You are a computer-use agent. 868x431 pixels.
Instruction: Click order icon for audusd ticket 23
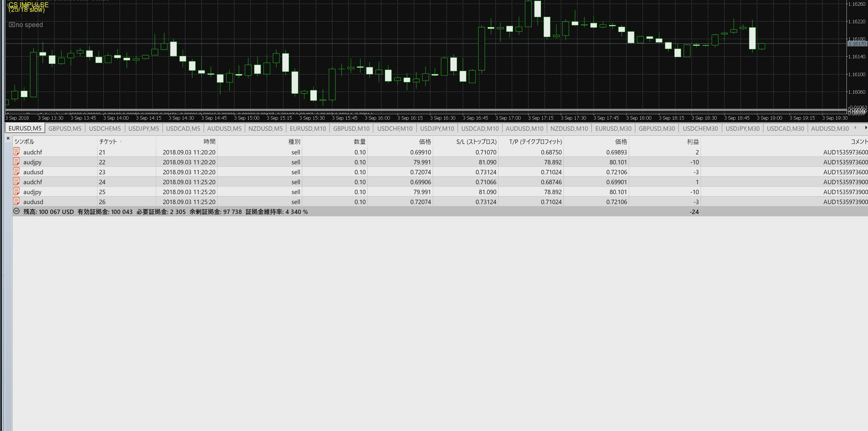[x=17, y=171]
